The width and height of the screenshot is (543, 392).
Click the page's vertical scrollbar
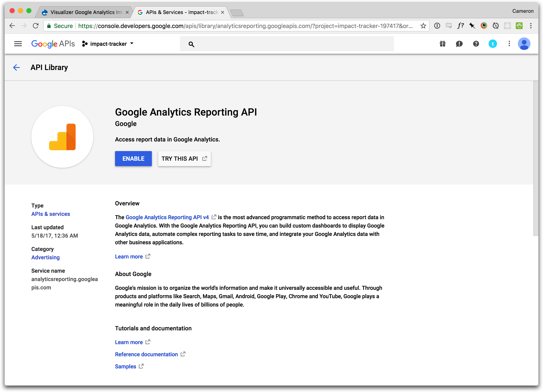click(536, 158)
